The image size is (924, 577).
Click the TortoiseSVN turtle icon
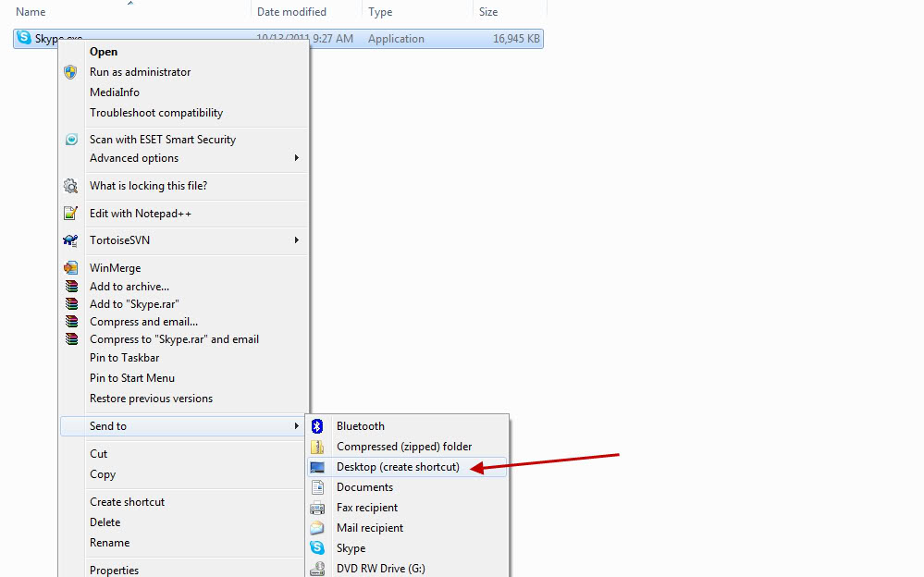(70, 239)
